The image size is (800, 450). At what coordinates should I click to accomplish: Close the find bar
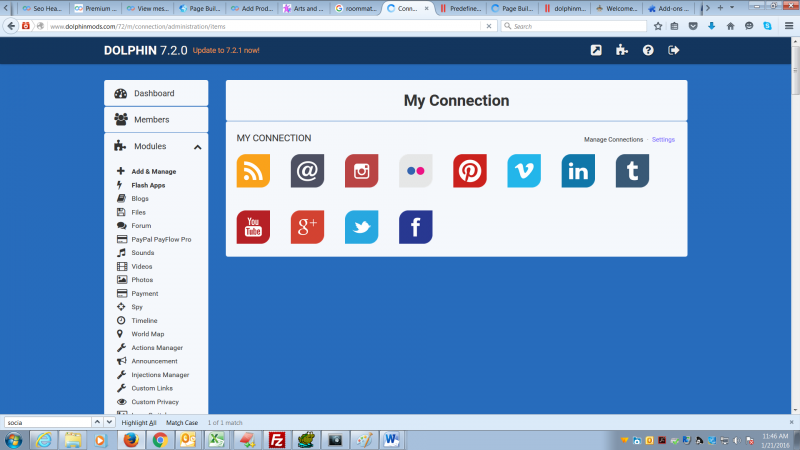click(791, 422)
